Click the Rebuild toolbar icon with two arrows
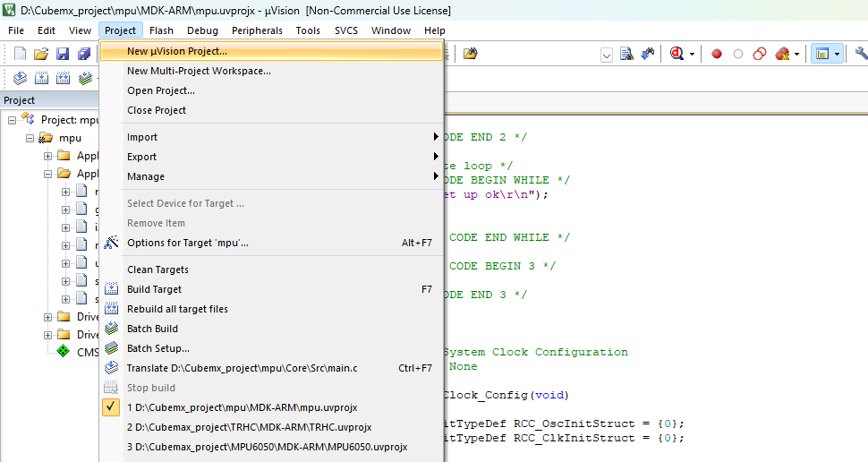 tap(64, 78)
